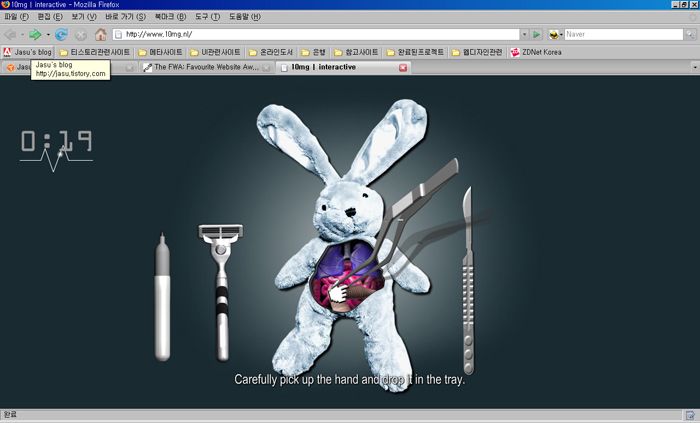Open the 온라인도서 bookmark folder

[271, 52]
